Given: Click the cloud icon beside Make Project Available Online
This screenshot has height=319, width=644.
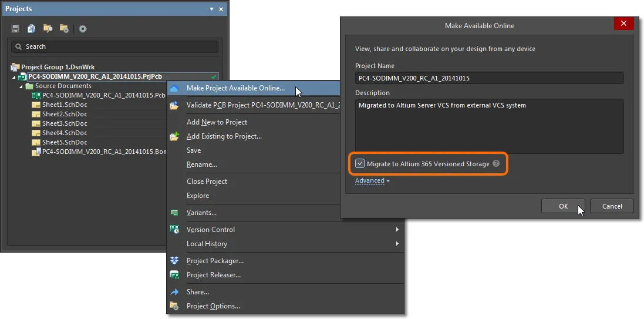Looking at the screenshot, I should click(x=174, y=88).
